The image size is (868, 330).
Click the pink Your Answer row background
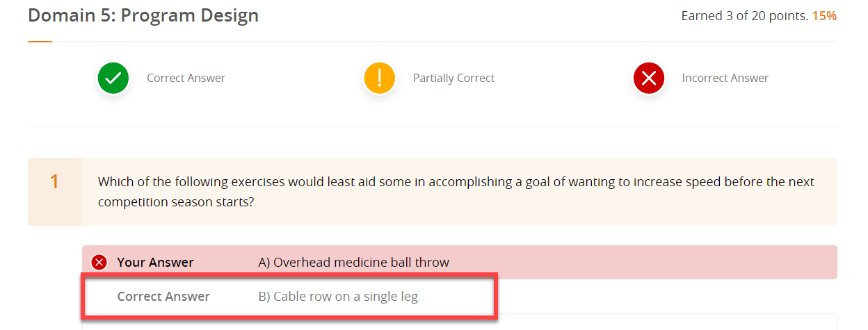coord(460,262)
